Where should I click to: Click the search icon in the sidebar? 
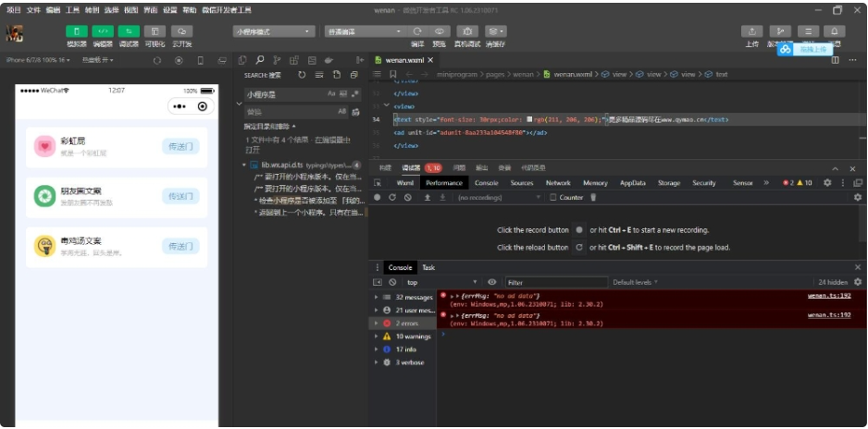260,60
